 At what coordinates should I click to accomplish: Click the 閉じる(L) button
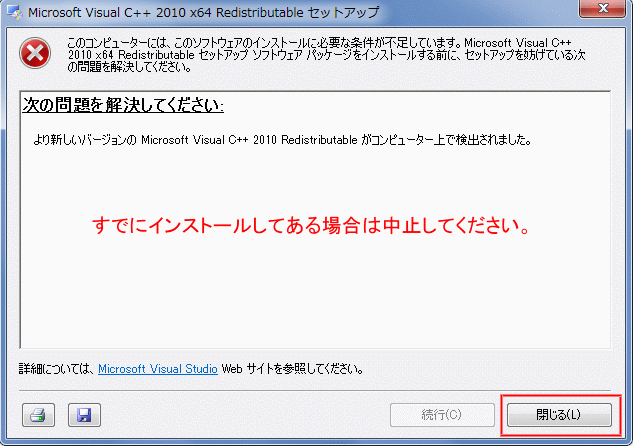[x=559, y=415]
